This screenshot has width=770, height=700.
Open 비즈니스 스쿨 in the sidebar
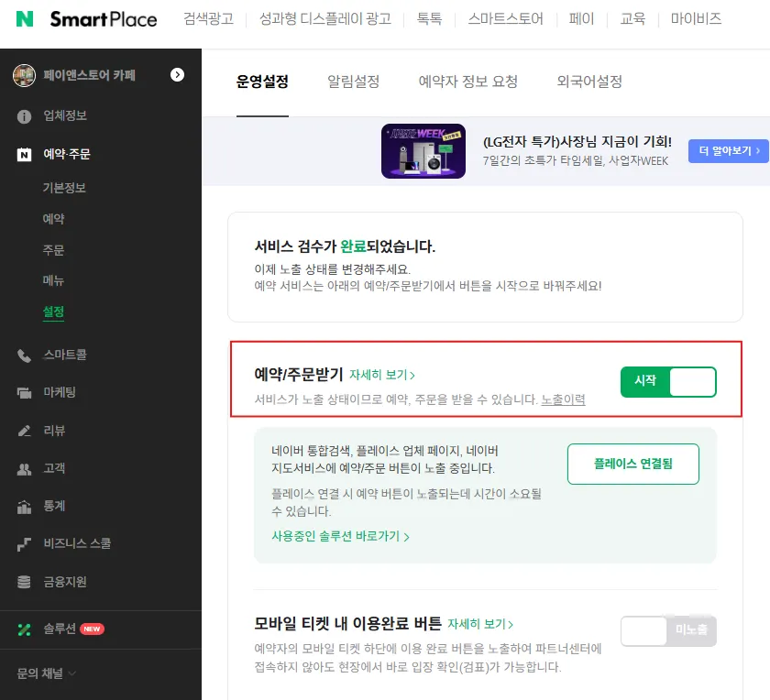point(77,543)
